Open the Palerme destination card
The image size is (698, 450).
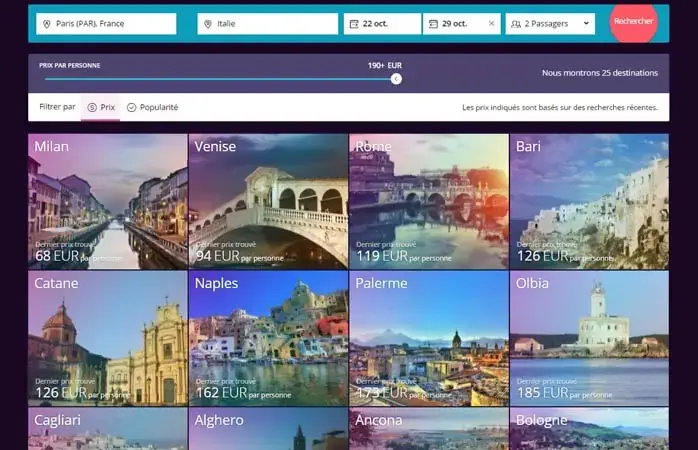tap(429, 339)
